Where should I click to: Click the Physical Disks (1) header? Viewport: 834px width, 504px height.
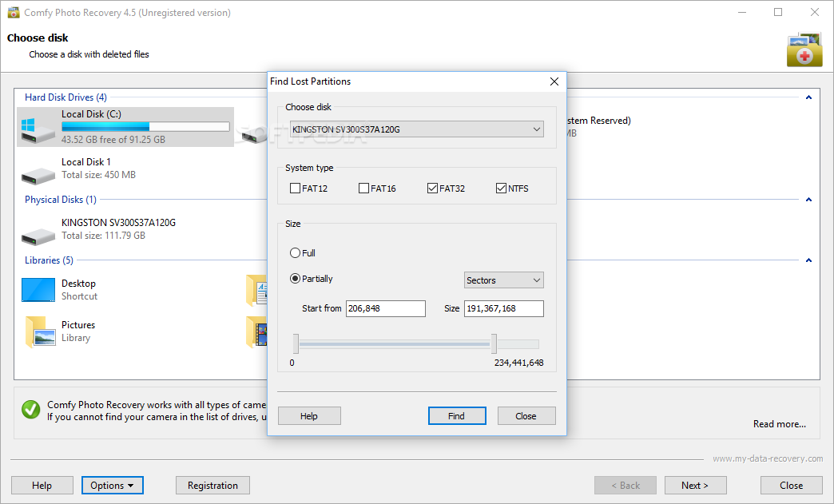click(61, 200)
